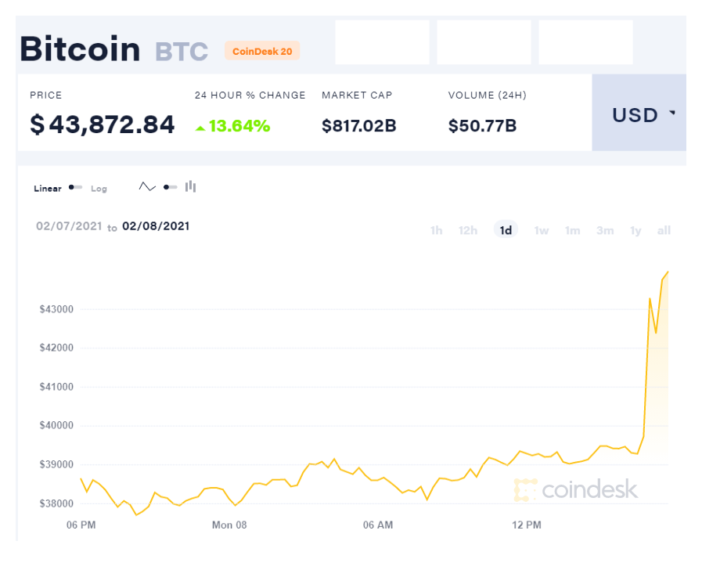Click the start date 02/07/2021

point(69,225)
